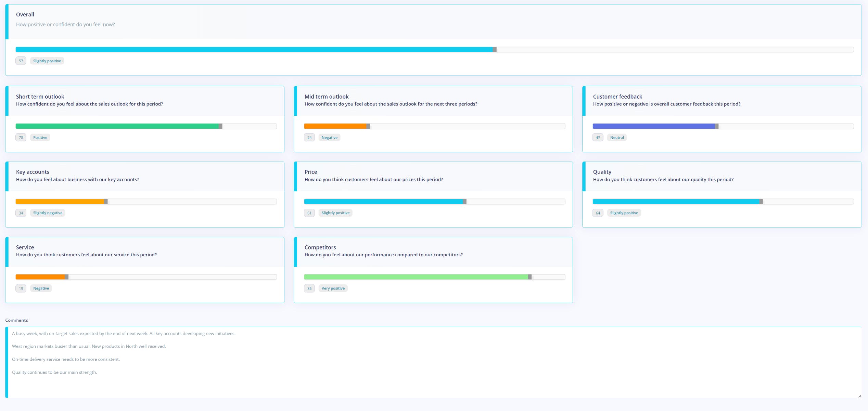
Task: Click the Service slider handle
Action: [x=67, y=277]
